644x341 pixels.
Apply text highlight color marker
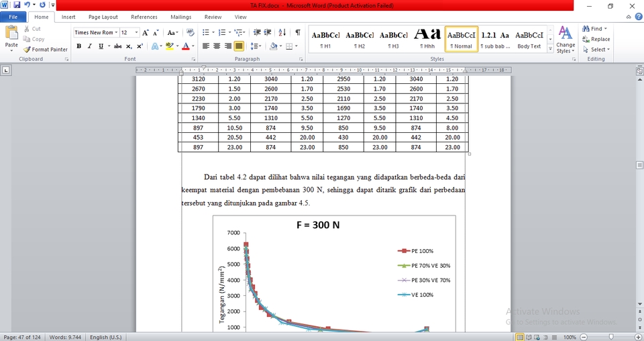tap(169, 46)
